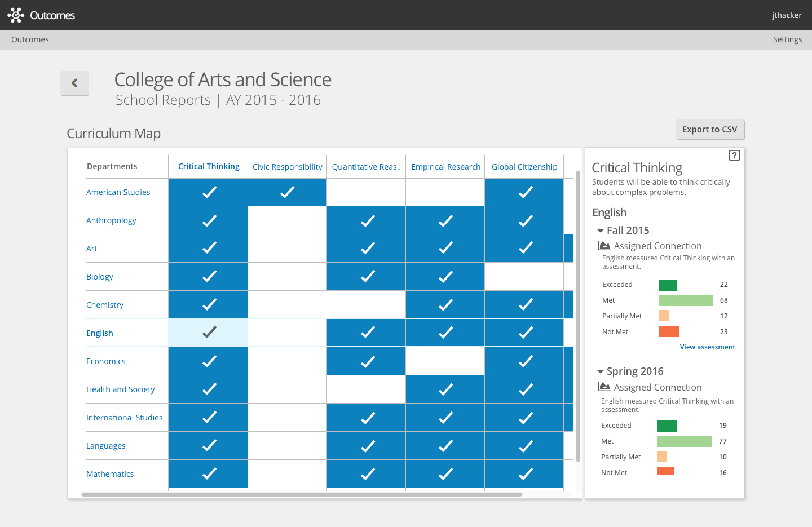Select Economics Quantitative Reasoning checkmark cell
This screenshot has width=812, height=527.
[367, 361]
